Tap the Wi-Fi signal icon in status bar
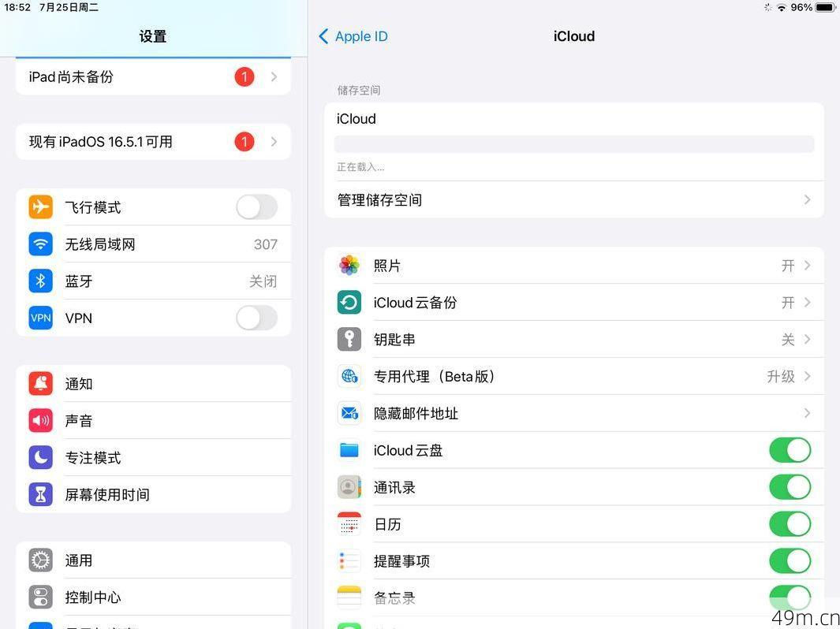Image resolution: width=840 pixels, height=629 pixels. click(782, 8)
